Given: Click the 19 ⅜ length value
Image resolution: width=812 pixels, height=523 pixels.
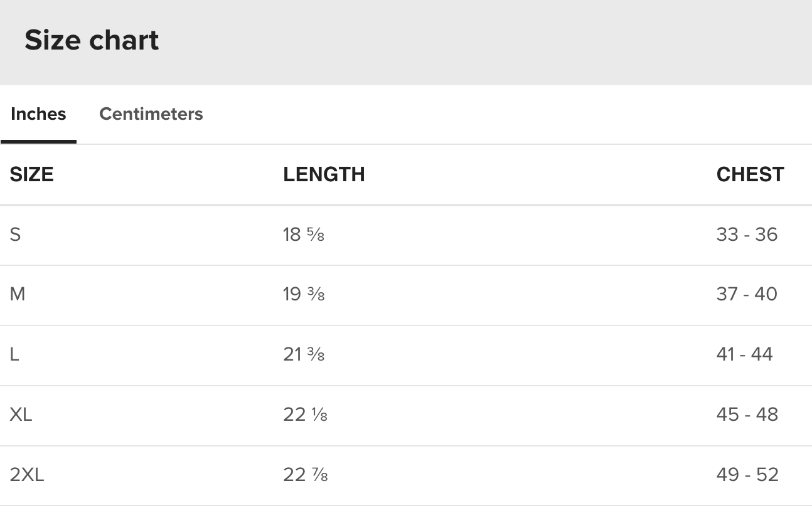Looking at the screenshot, I should 303,294.
